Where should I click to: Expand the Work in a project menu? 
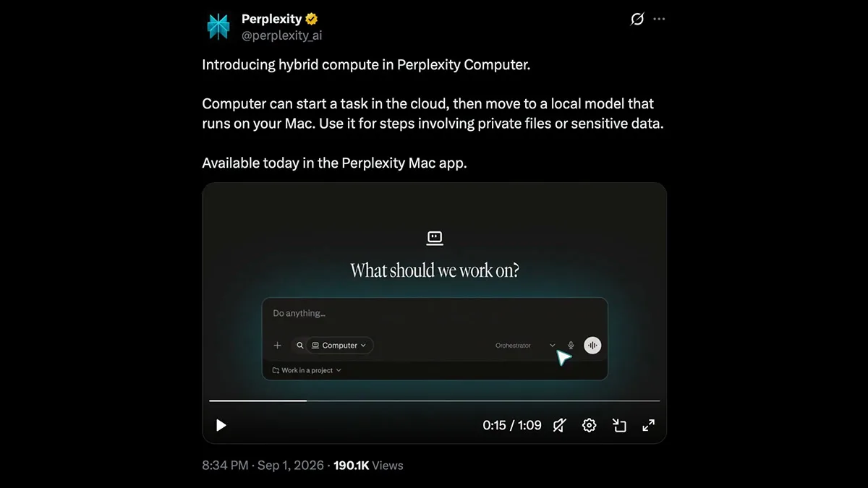pyautogui.click(x=307, y=370)
